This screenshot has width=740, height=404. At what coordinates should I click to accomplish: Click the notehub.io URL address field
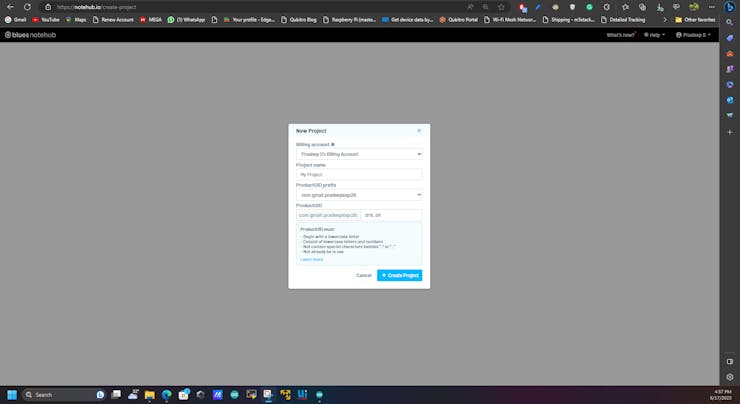pyautogui.click(x=255, y=7)
